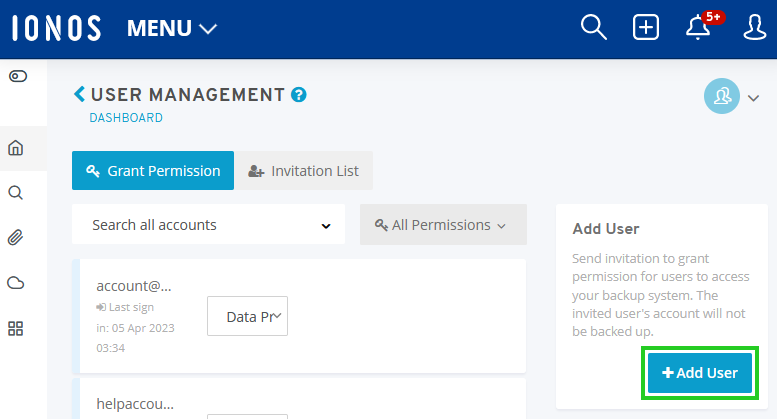Open the Data Pr dropdown for account@
777x419 pixels.
pos(247,316)
